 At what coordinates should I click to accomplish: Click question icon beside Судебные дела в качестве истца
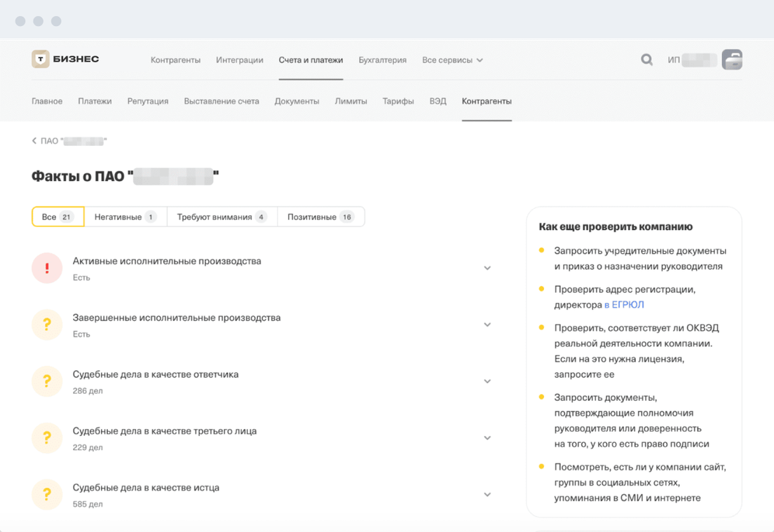point(47,495)
